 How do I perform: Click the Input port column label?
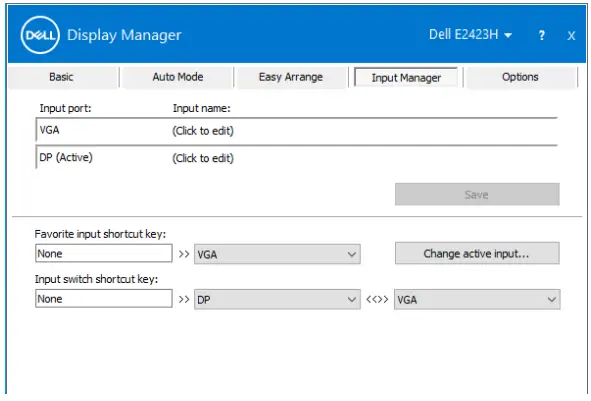point(65,109)
